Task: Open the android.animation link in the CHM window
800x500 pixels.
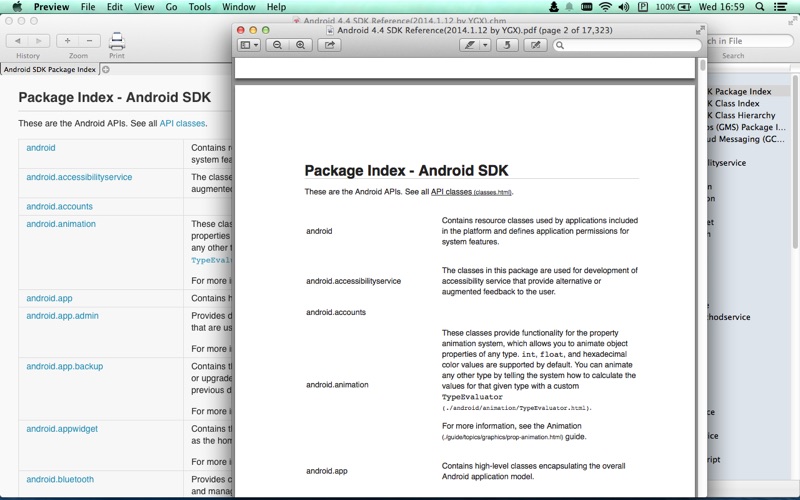Action: pyautogui.click(x=61, y=223)
